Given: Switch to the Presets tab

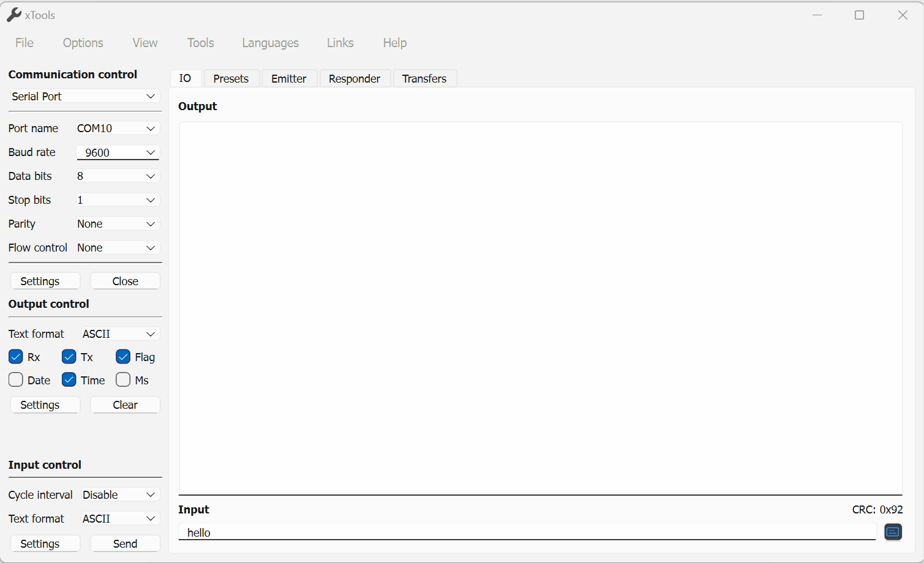Looking at the screenshot, I should [x=231, y=79].
